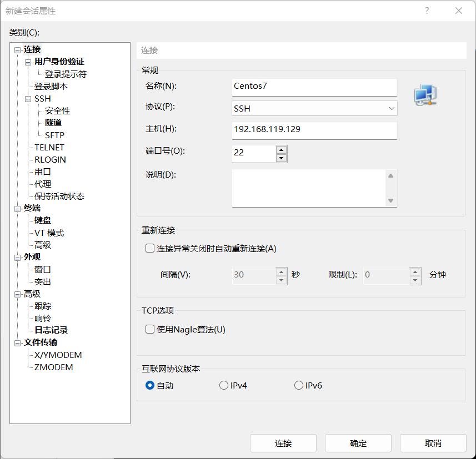Viewport: 476px width, 459px height.
Task: Click the network computers session icon
Action: coord(425,95)
